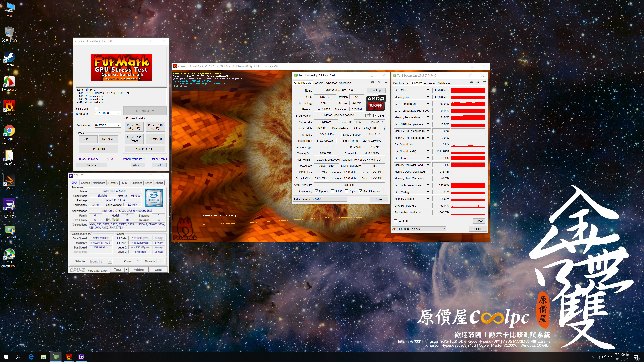Open the notification center icon in taskbar
The width and height of the screenshot is (644, 362).
click(x=636, y=357)
